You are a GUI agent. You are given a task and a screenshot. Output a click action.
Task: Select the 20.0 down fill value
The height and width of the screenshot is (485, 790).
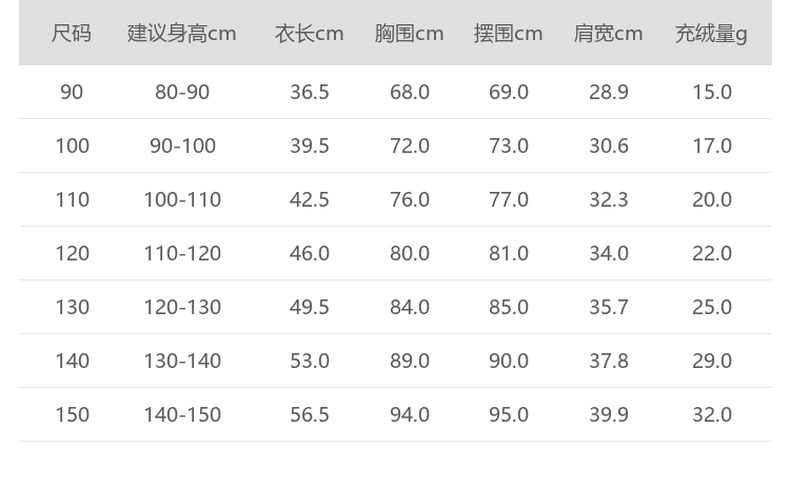pyautogui.click(x=712, y=200)
